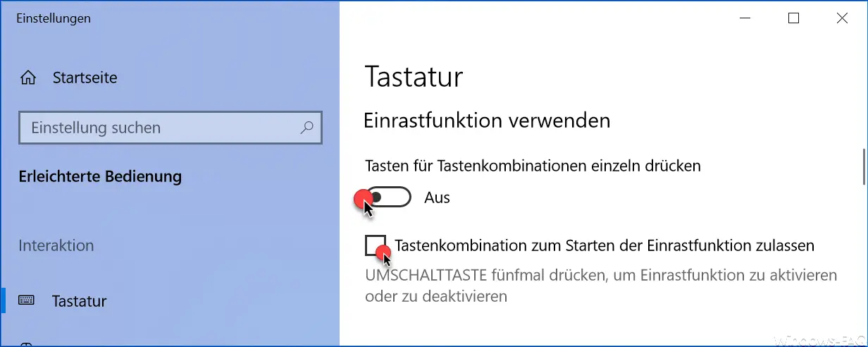Viewport: 868px width, 347px height.
Task: Click the home icon beside Startseite
Action: coord(28,78)
